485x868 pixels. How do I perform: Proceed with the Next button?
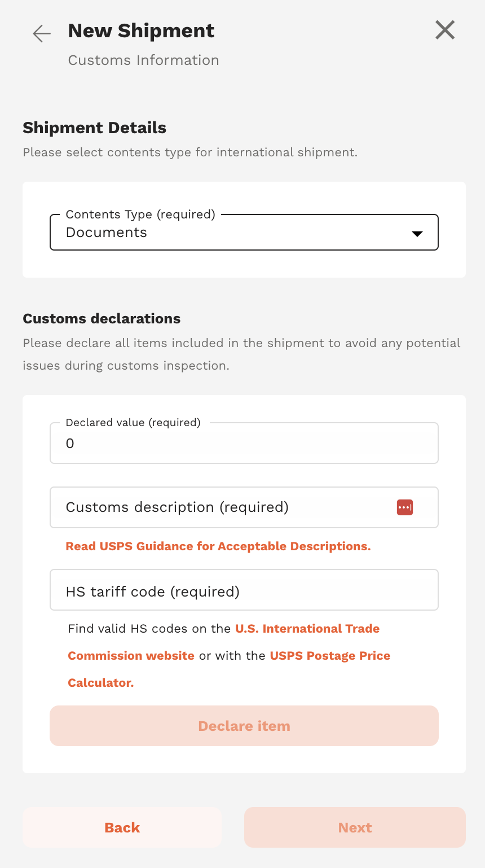tap(355, 827)
